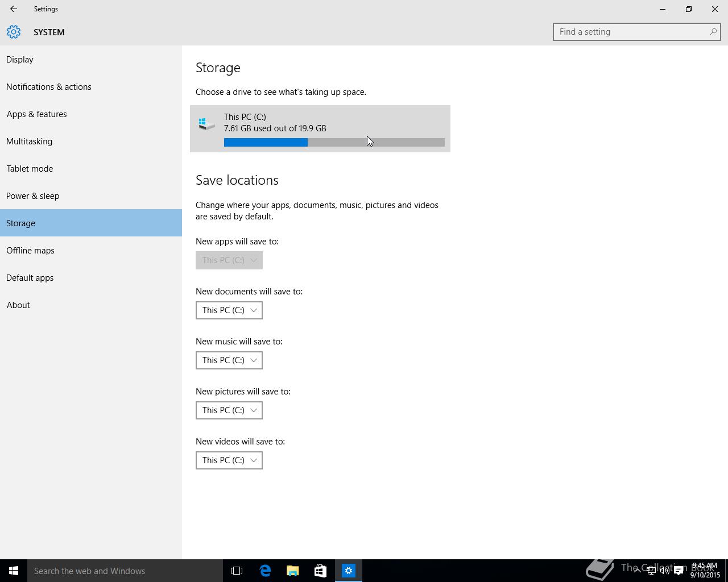Open the About page
The height and width of the screenshot is (582, 728).
click(x=91, y=305)
